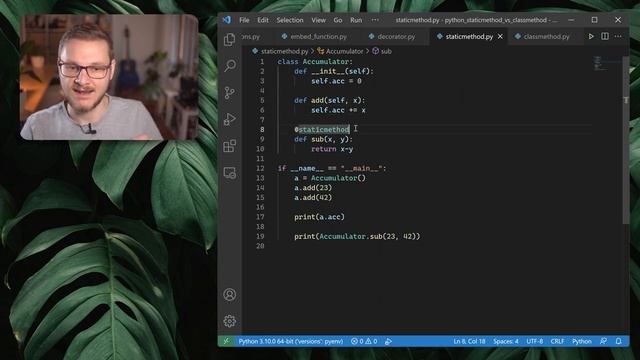Click "a.add(23)" on line 14
This screenshot has height=360, width=640.
(x=313, y=188)
